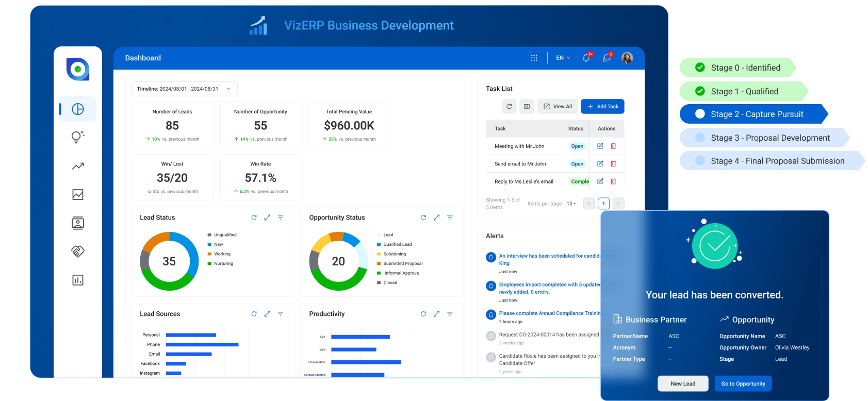Toggle Unqualified legend in Lead Status

[222, 235]
